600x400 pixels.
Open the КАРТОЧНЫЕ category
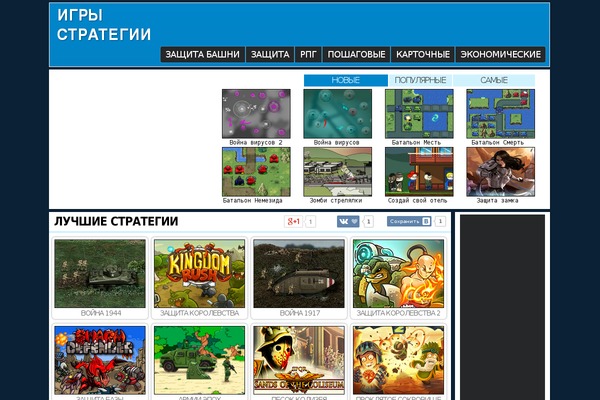(x=423, y=54)
